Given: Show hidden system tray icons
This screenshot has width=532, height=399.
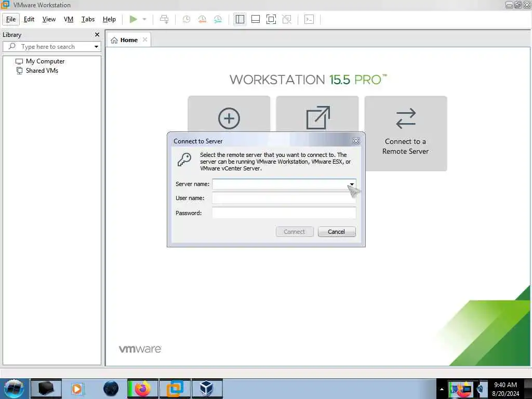Looking at the screenshot, I should 442,389.
